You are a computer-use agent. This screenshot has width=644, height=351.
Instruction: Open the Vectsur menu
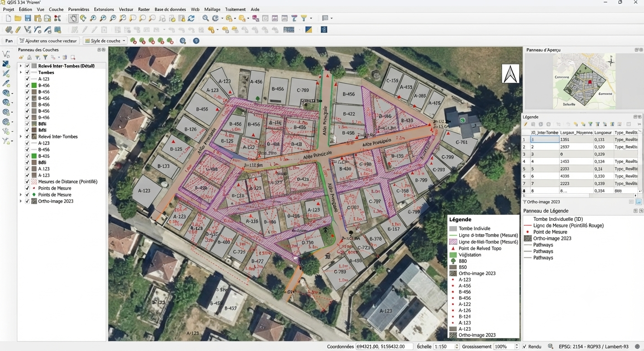pos(126,9)
